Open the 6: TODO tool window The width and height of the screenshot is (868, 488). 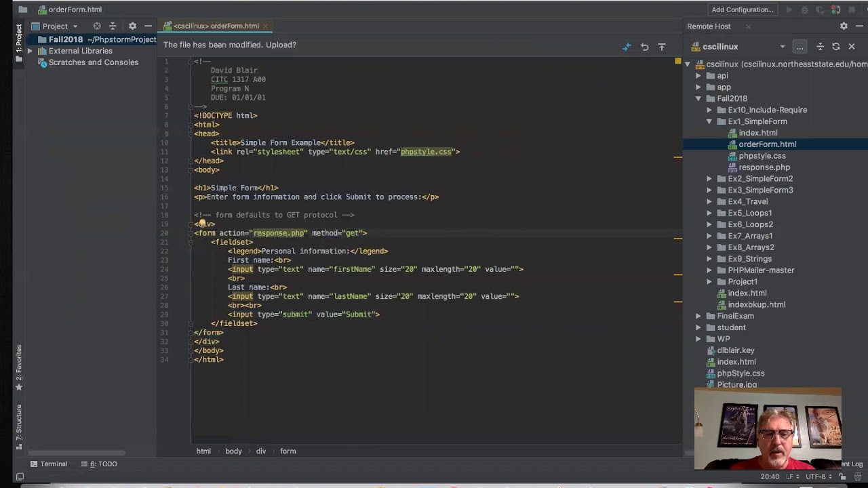pyautogui.click(x=99, y=464)
